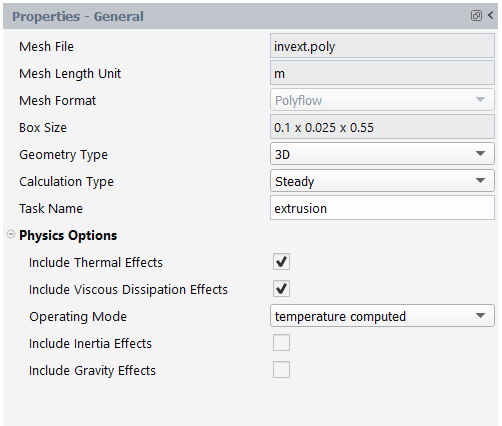Collapse the Properties panel with the arrow icon
The width and height of the screenshot is (502, 426).
click(x=491, y=15)
